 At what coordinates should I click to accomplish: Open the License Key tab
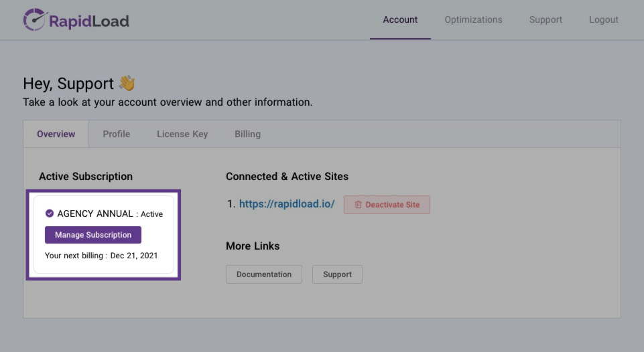pos(182,134)
